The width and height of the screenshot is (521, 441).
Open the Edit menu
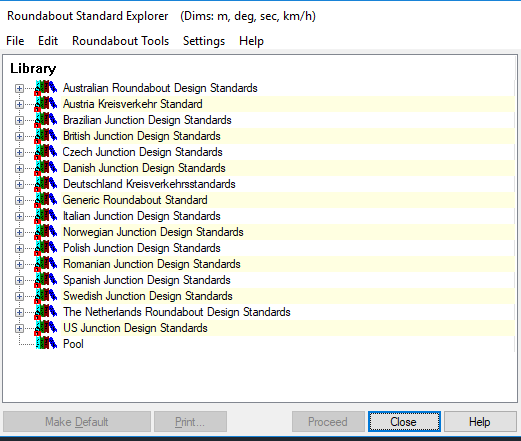(x=48, y=41)
